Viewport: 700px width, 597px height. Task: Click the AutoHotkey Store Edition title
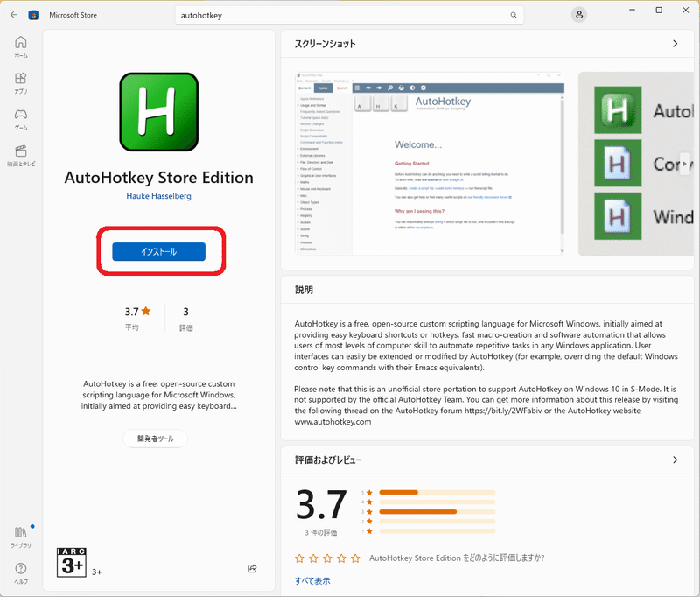159,178
